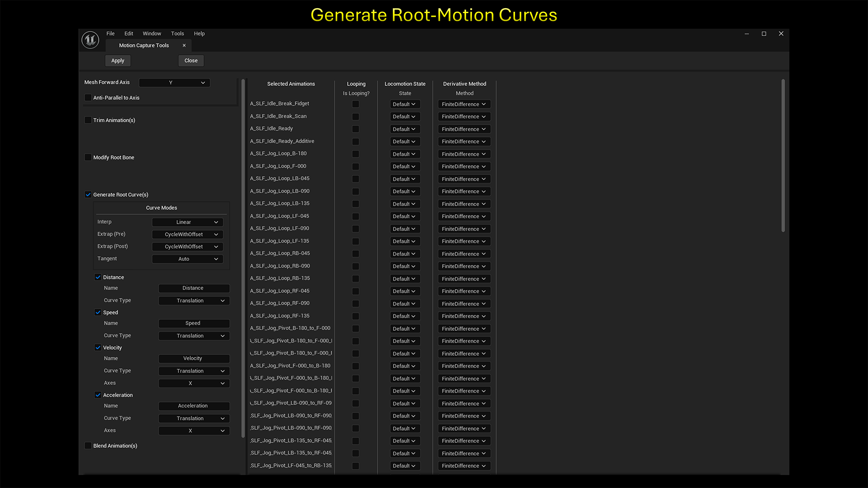Open the Tools menu
868x488 pixels.
click(x=177, y=33)
